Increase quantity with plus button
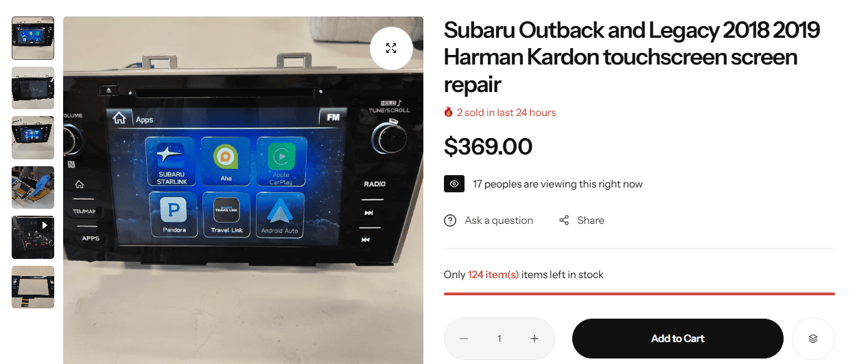Screen dimensions: 868x364 pyautogui.click(x=535, y=339)
